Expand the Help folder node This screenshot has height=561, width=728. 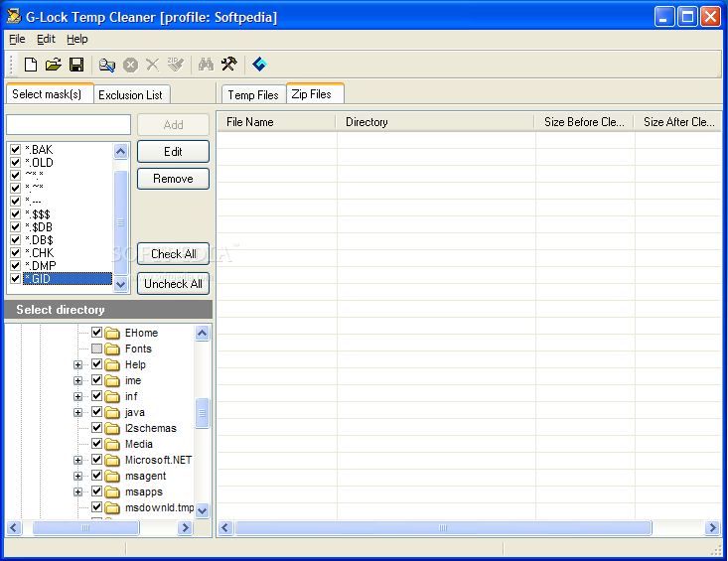[77, 364]
